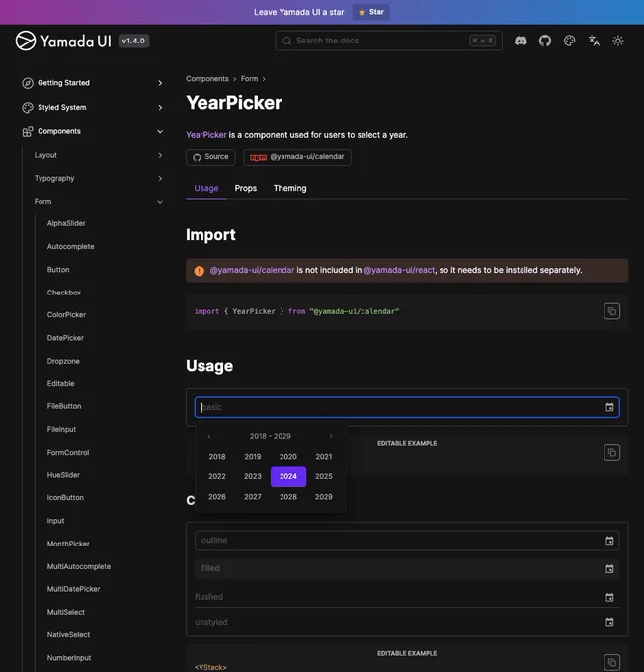Collapse the Components section

click(x=160, y=132)
